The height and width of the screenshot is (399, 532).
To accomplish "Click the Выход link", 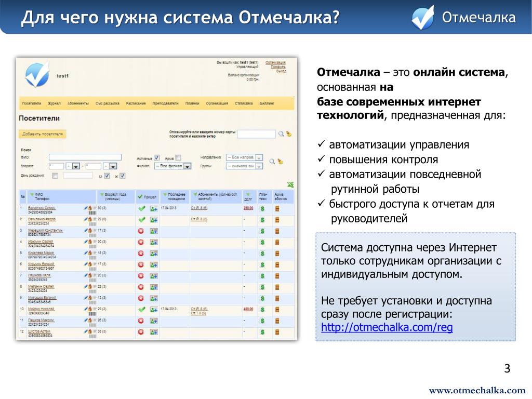I will tap(281, 71).
